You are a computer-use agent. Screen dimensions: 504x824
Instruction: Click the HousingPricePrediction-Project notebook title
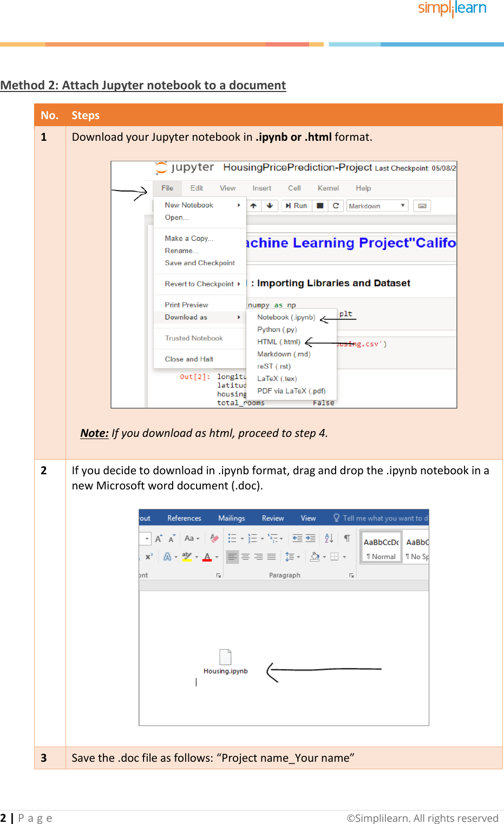pyautogui.click(x=297, y=167)
